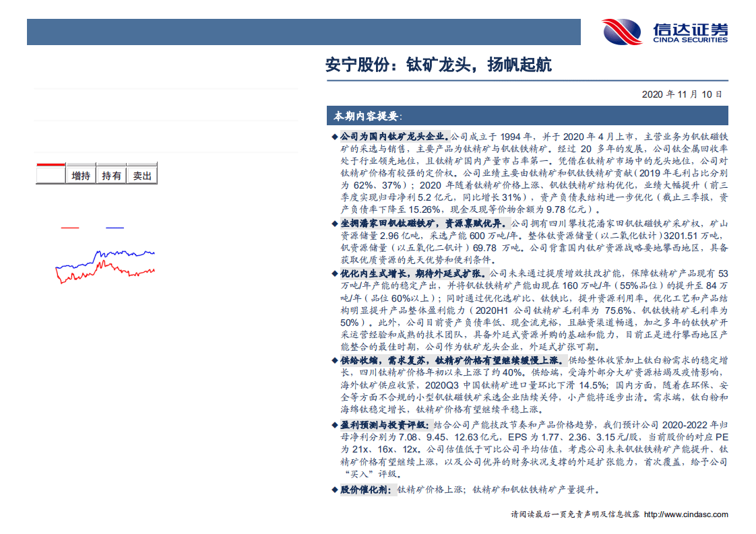This screenshot has width=756, height=534.
Task: Open the empty leftmost rating box
Action: tap(51, 176)
